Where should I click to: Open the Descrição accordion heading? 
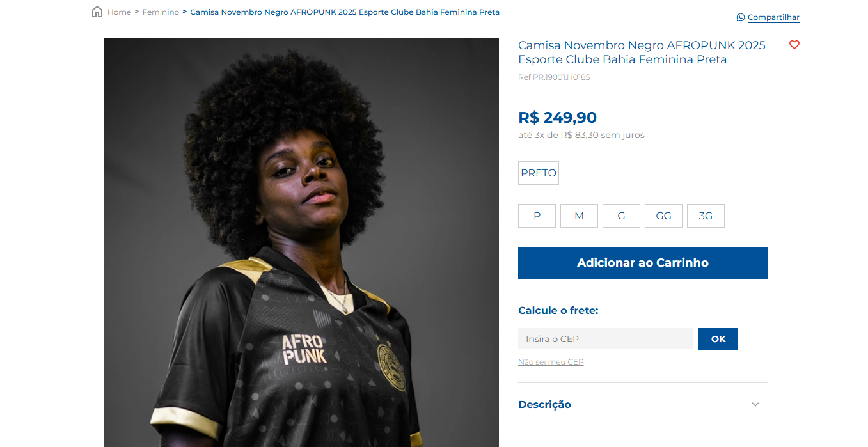point(544,405)
